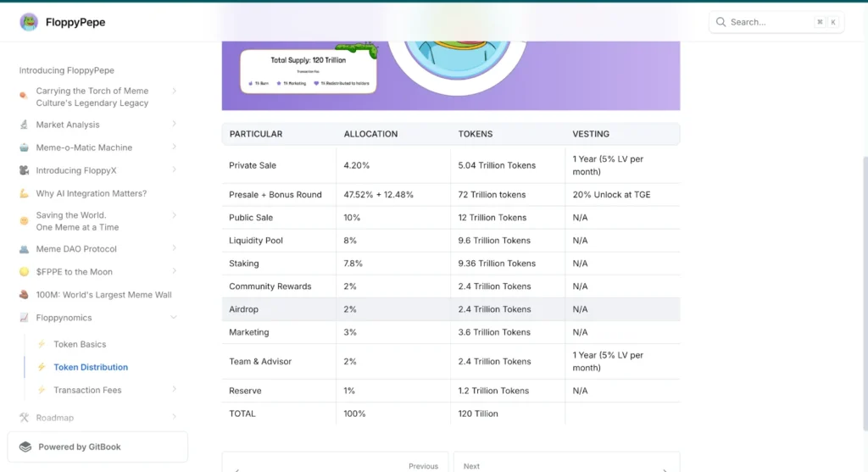Click the Introducing FloppyX icon
Screen dimensions: 868x472
24,170
